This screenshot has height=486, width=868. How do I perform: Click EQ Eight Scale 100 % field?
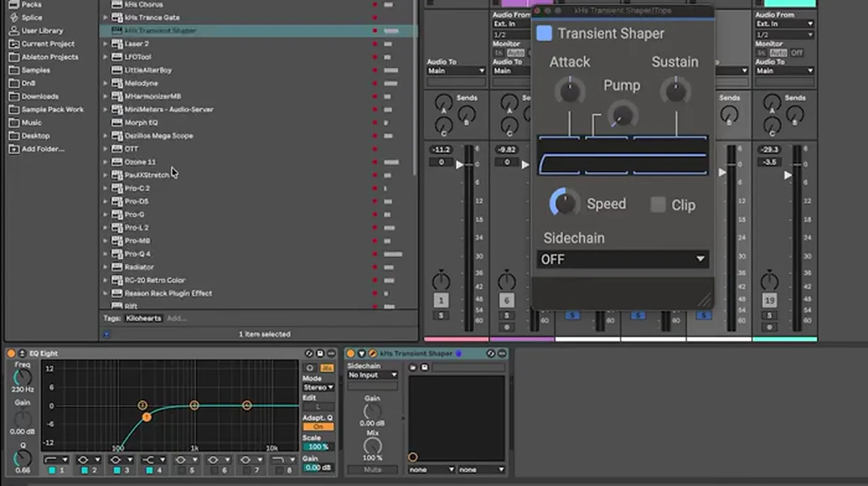[x=318, y=447]
